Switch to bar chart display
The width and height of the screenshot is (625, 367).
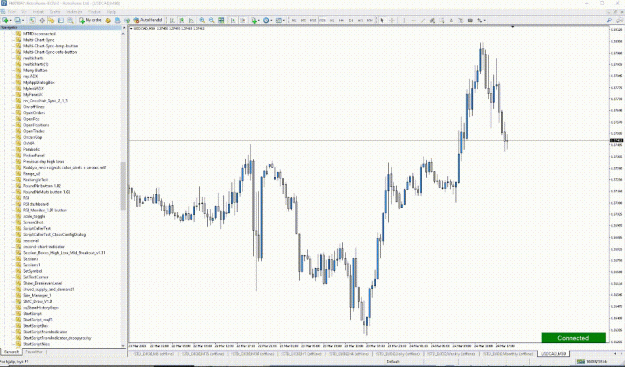click(172, 20)
